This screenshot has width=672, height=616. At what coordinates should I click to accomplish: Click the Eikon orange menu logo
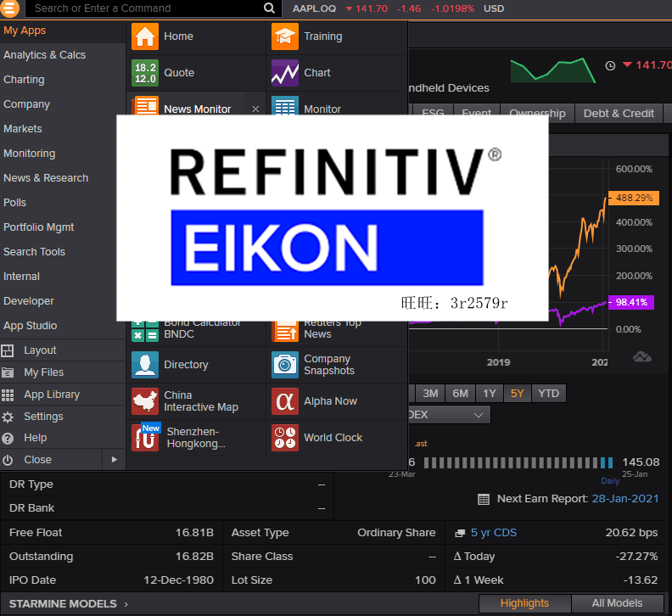click(10, 8)
